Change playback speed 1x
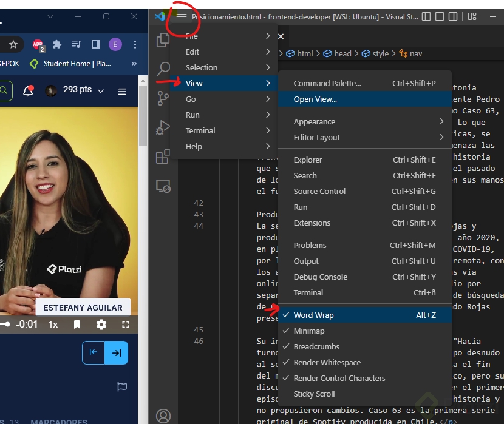The image size is (504, 424). (x=53, y=325)
